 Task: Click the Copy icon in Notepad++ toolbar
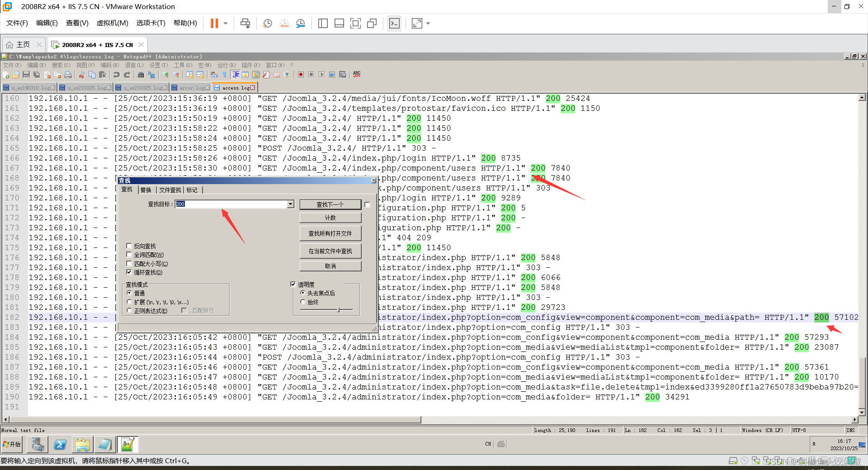92,75
